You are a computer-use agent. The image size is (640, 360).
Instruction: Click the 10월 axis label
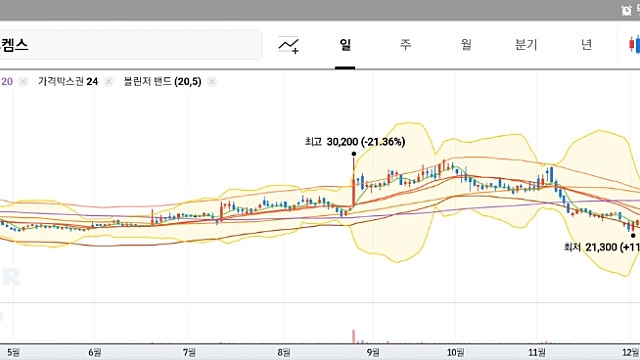point(455,352)
